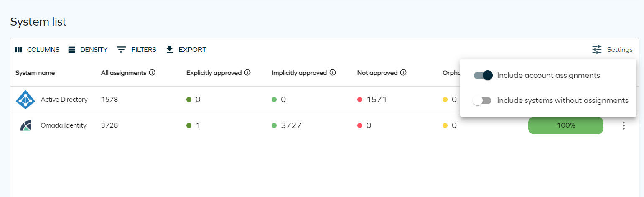The height and width of the screenshot is (197, 644).
Task: Click info icon beside Implicitly approved
Action: [x=333, y=73]
